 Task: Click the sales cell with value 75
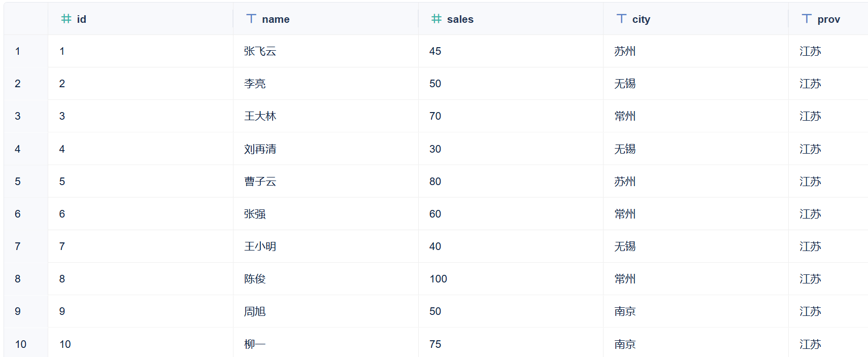pyautogui.click(x=435, y=344)
